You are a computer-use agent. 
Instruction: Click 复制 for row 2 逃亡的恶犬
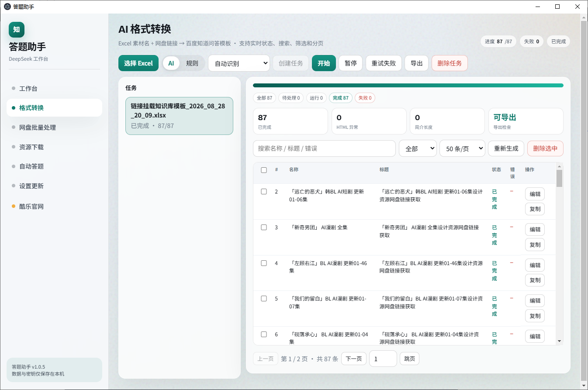(535, 209)
